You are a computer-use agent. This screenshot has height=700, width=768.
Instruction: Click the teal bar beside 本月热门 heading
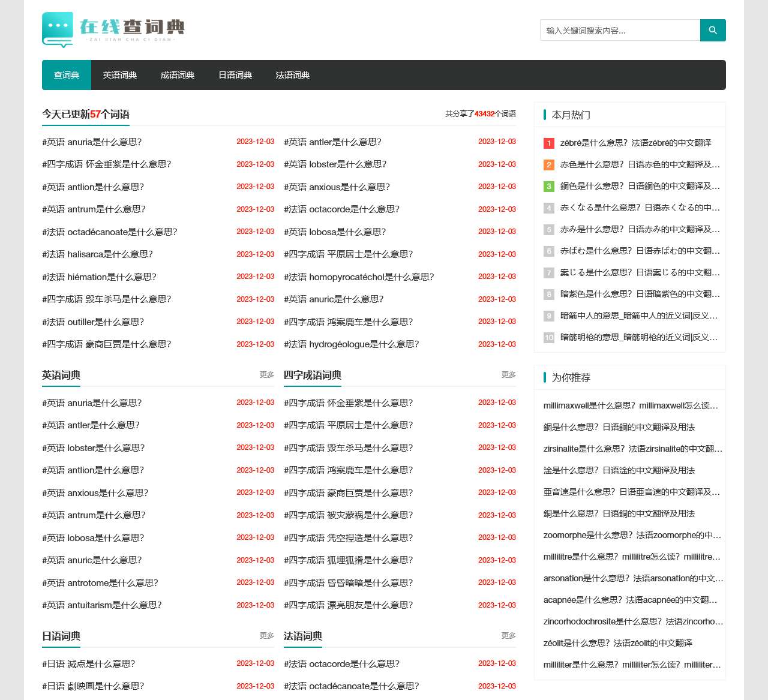(x=544, y=114)
